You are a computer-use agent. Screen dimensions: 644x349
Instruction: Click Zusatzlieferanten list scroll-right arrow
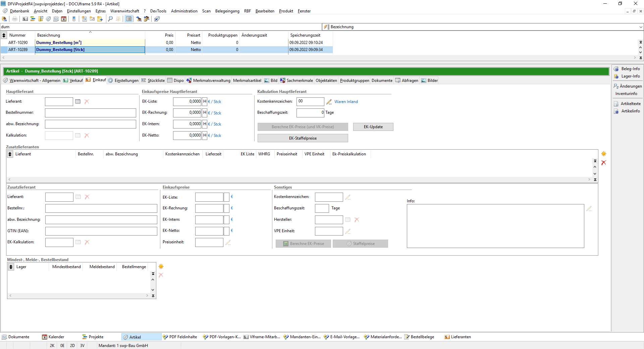click(x=589, y=180)
